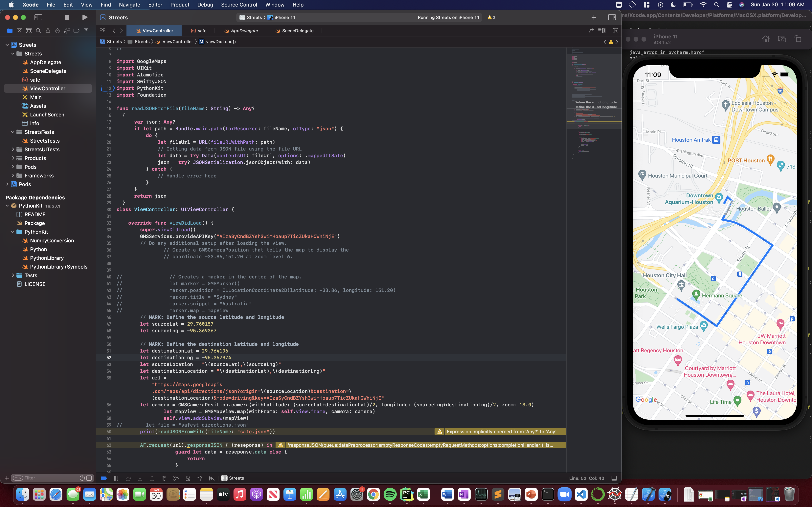This screenshot has height=507, width=812.
Task: Open the find navigator magnifier icon
Action: 38,31
